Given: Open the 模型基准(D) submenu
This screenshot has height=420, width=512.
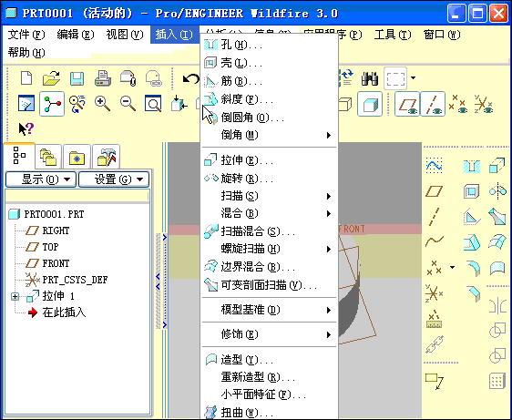Looking at the screenshot, I should (269, 310).
